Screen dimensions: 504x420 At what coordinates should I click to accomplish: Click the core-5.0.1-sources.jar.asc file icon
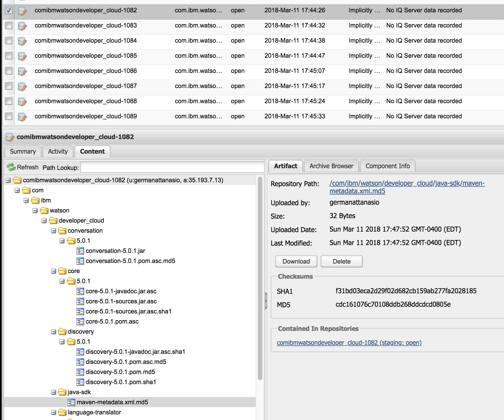(80, 301)
